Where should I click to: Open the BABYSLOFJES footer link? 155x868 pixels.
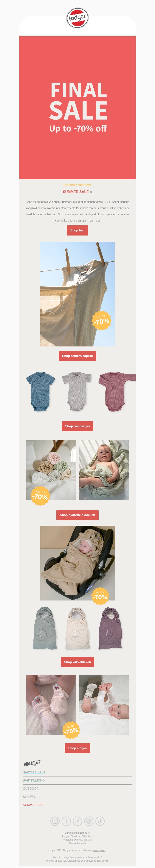(34, 772)
